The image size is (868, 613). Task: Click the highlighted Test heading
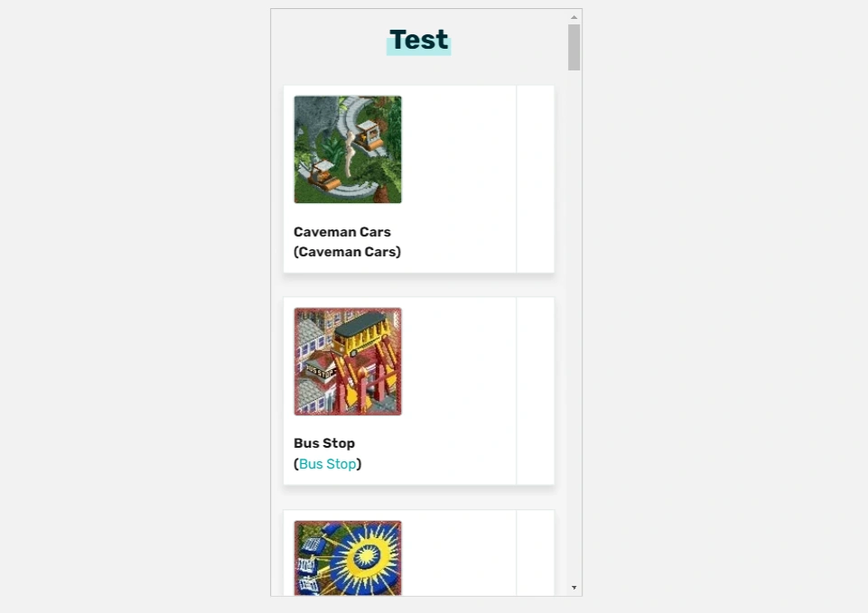tap(419, 40)
